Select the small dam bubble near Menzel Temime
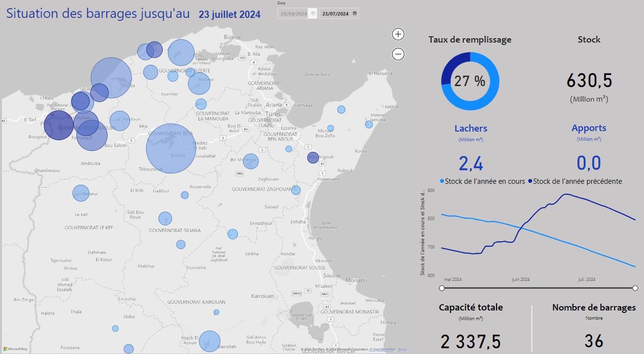Screen dimensions: 644x354 tap(369, 124)
